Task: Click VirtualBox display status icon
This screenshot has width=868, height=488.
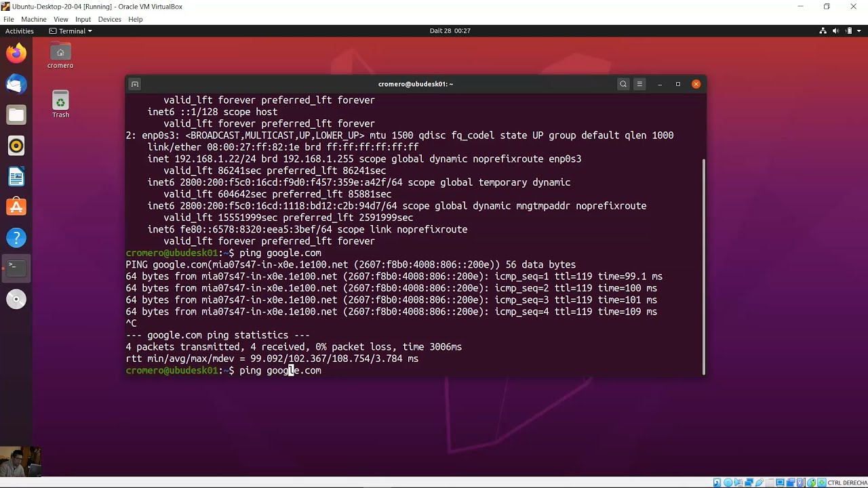Action: point(780,483)
